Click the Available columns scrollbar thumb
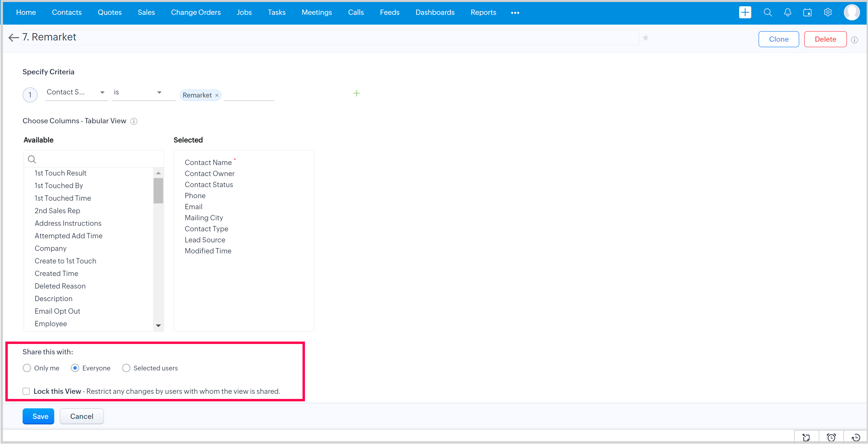868x444 pixels. click(x=158, y=190)
